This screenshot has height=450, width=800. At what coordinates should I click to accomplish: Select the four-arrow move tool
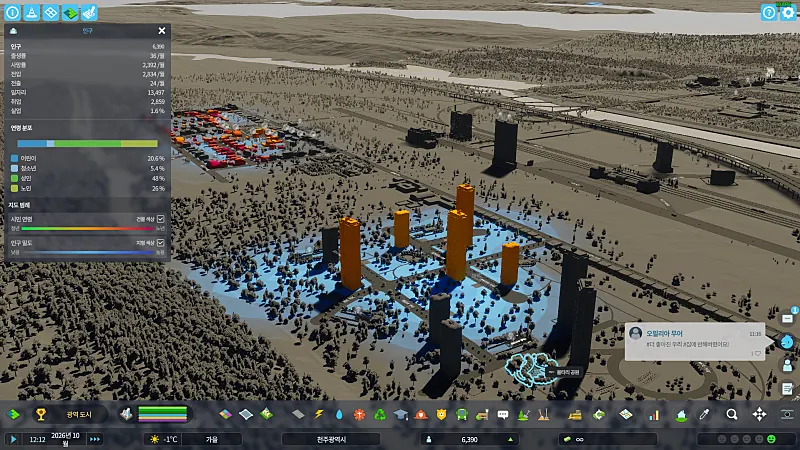(x=760, y=414)
